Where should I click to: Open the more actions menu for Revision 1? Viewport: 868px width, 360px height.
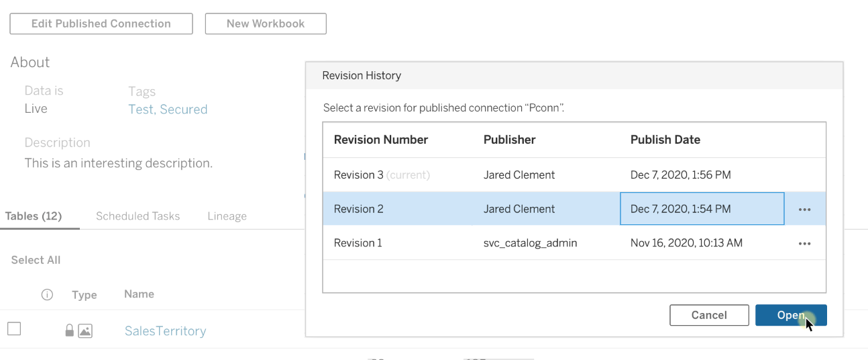click(x=805, y=244)
